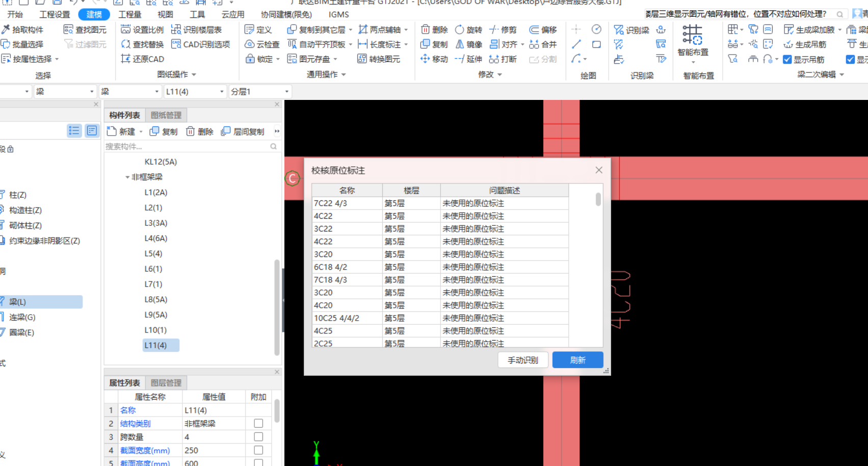Click 删除 delete tool in ribbon
This screenshot has height=466, width=868.
click(434, 30)
